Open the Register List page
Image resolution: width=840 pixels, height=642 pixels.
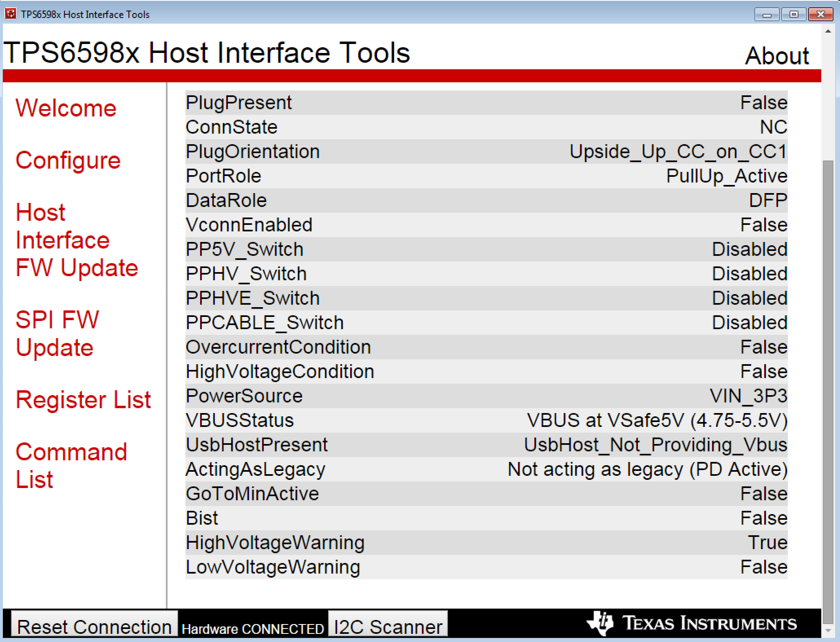point(83,400)
